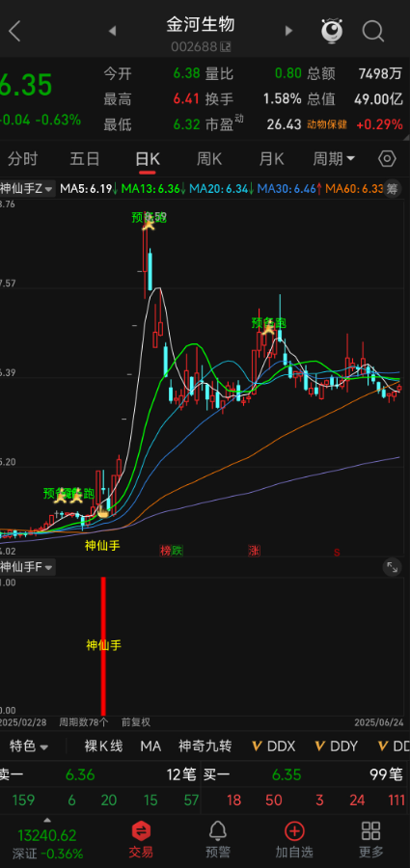Open search with magnifier icon
Screen dimensions: 410x868
pyautogui.click(x=373, y=31)
